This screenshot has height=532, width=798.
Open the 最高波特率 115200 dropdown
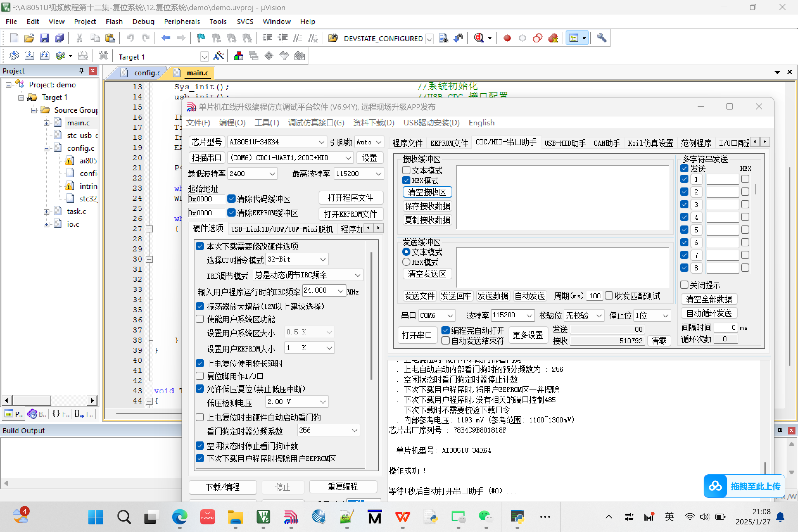pyautogui.click(x=358, y=174)
